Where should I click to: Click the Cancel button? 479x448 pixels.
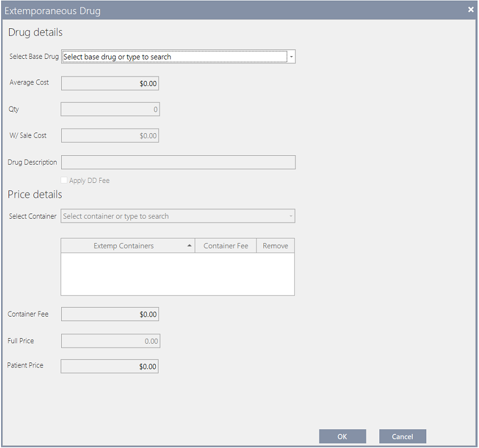pyautogui.click(x=402, y=436)
